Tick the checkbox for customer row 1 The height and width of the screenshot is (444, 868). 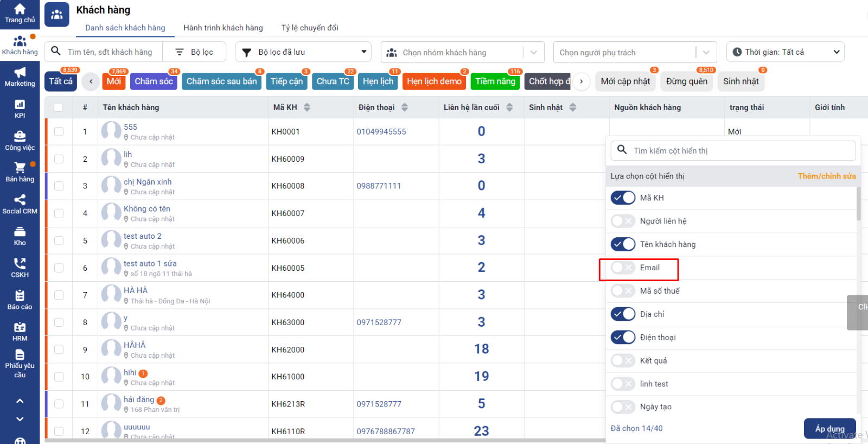click(x=59, y=131)
